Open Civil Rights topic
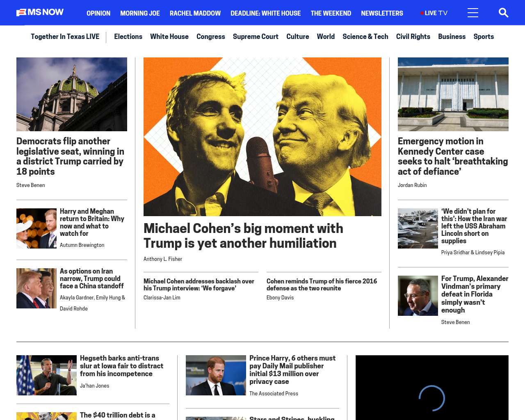 413,37
